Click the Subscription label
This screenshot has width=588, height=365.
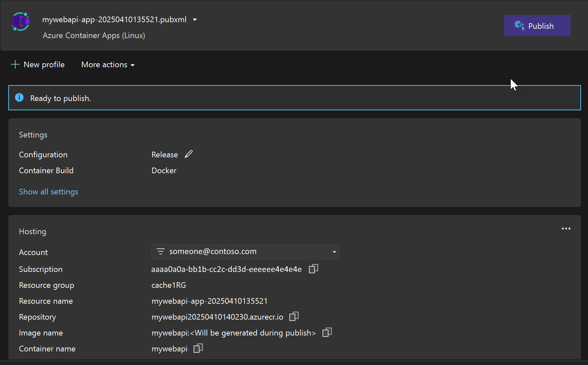tap(41, 269)
